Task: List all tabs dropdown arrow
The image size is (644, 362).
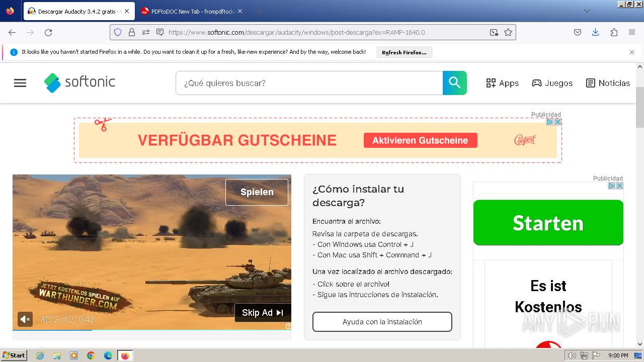Action: tap(587, 11)
